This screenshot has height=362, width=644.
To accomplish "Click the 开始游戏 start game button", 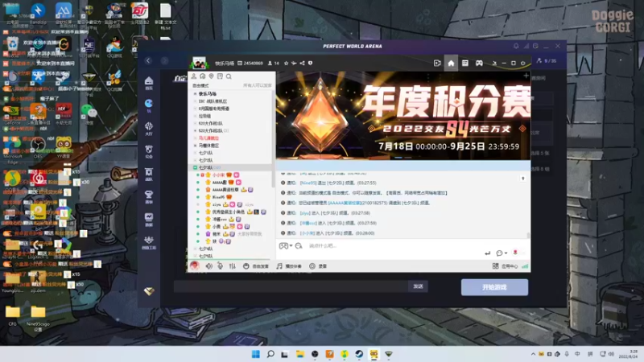I will point(494,287).
